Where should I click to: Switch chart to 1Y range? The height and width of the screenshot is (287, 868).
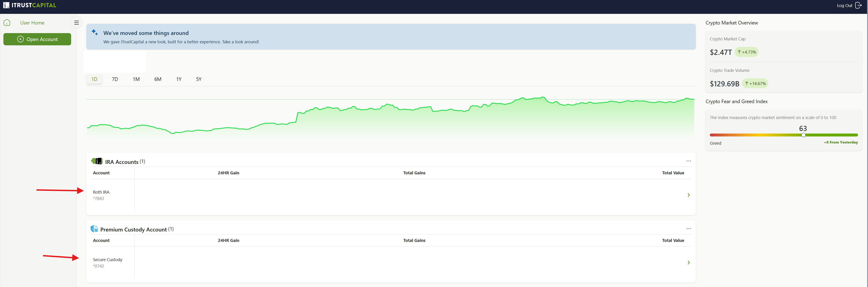coord(179,79)
